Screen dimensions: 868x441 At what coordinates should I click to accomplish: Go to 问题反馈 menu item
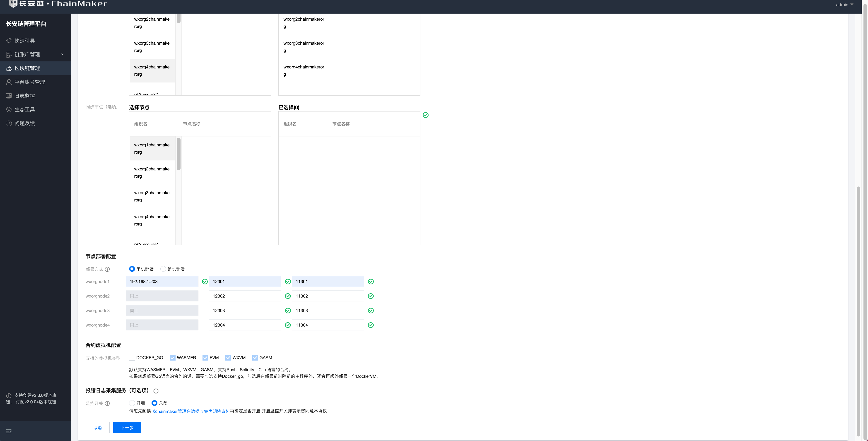(x=25, y=123)
